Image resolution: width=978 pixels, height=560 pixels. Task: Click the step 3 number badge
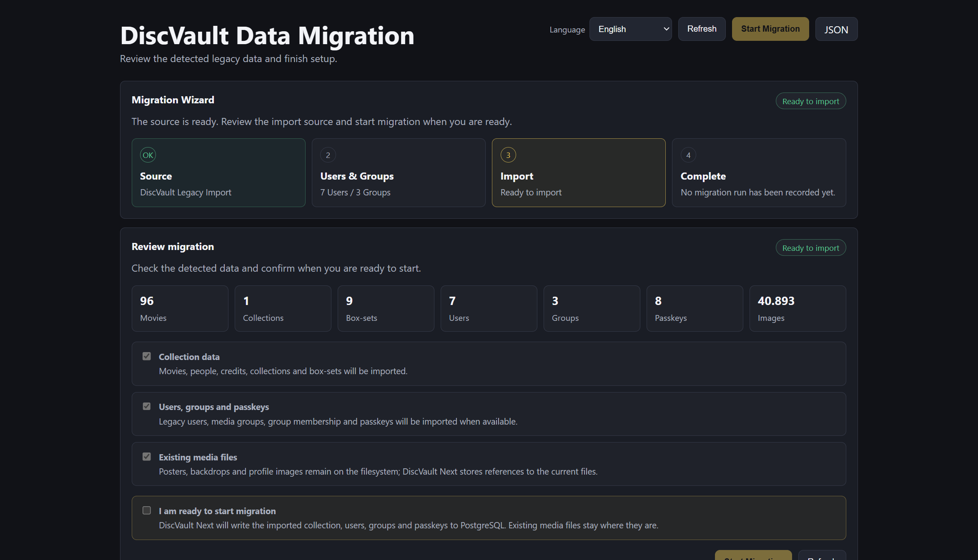(508, 155)
